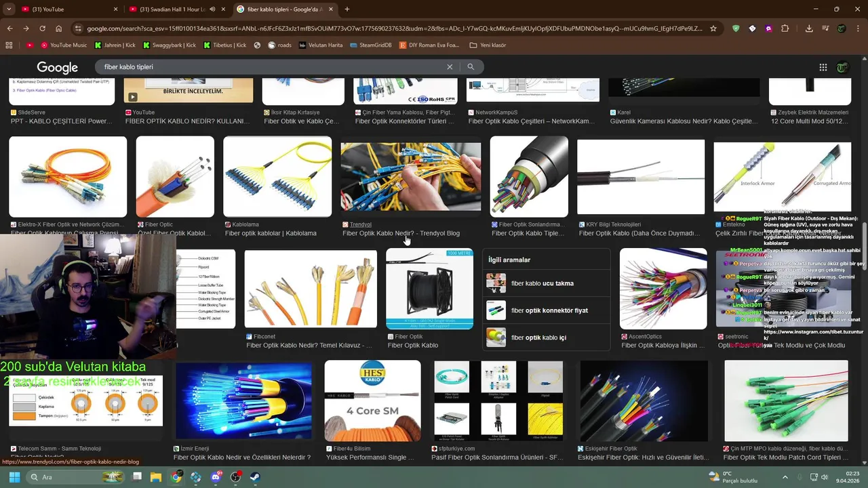Go to Google home via the logo
This screenshot has height=488, width=868.
tap(57, 67)
